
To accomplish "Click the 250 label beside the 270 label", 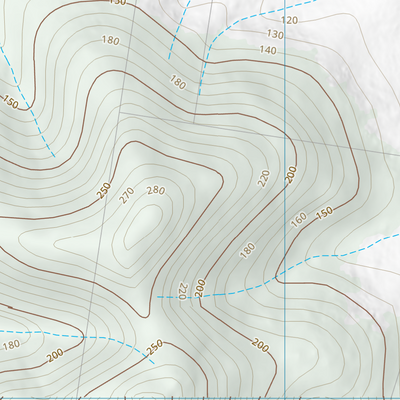I will click(x=104, y=191).
